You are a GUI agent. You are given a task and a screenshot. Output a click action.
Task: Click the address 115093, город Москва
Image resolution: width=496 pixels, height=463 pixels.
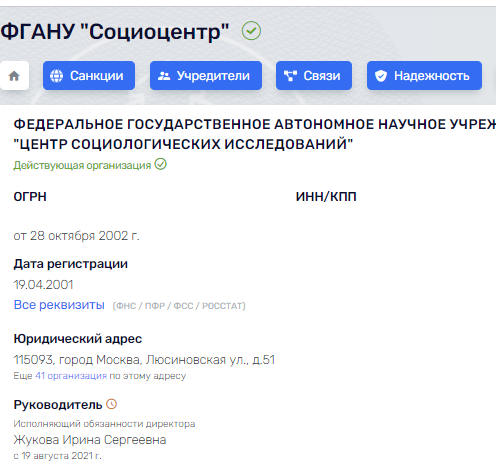tap(144, 360)
